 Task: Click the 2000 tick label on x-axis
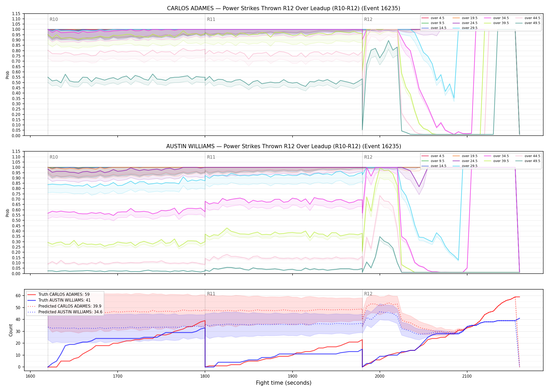tap(380, 376)
